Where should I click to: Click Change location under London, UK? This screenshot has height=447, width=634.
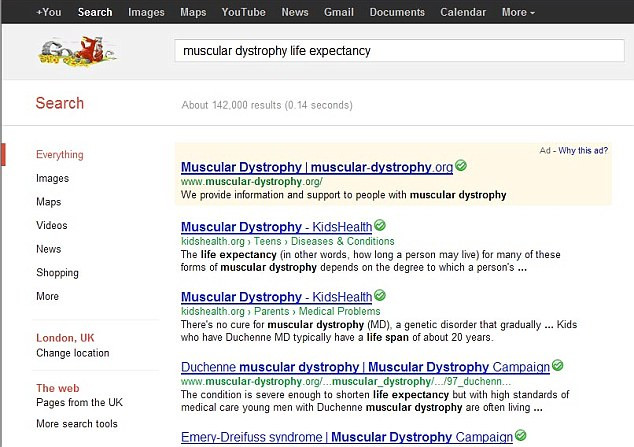click(x=73, y=353)
